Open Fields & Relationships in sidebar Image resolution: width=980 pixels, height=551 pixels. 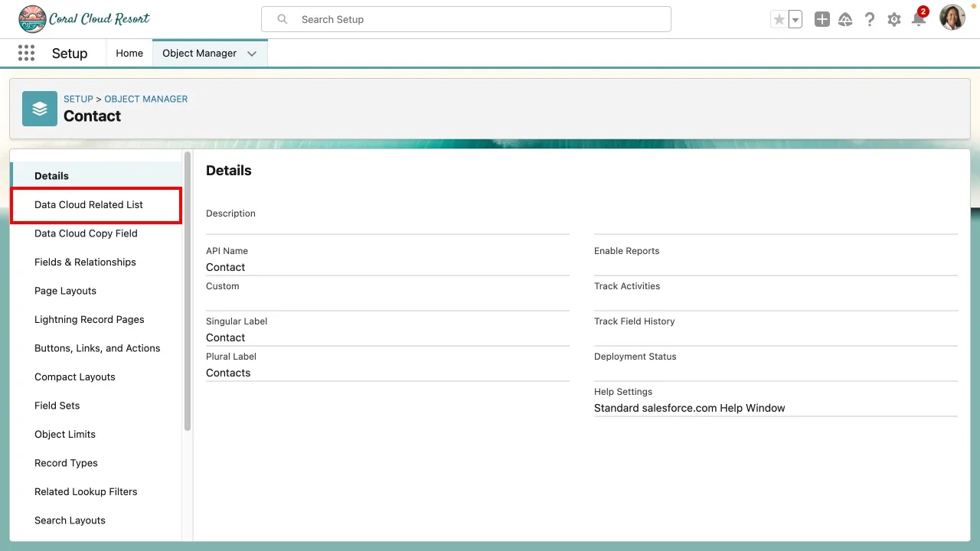point(85,262)
